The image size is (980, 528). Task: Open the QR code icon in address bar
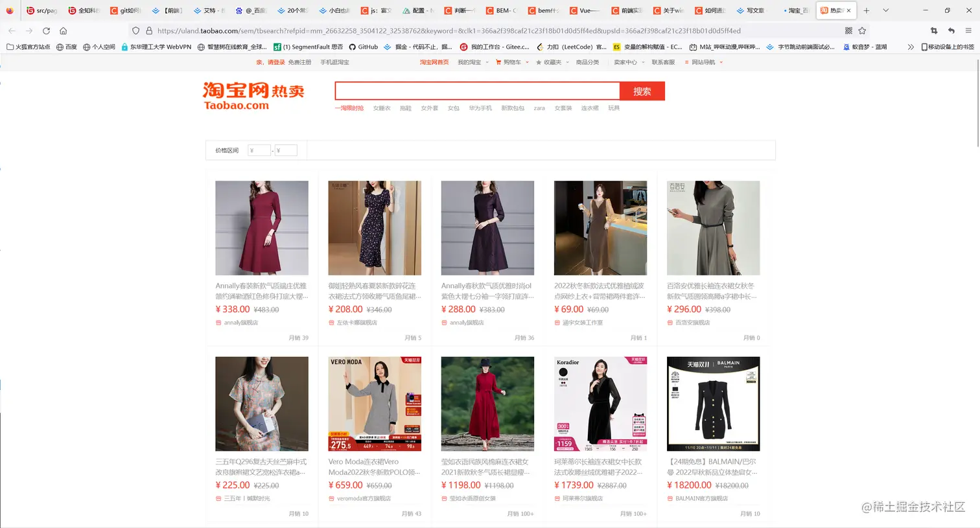tap(848, 30)
